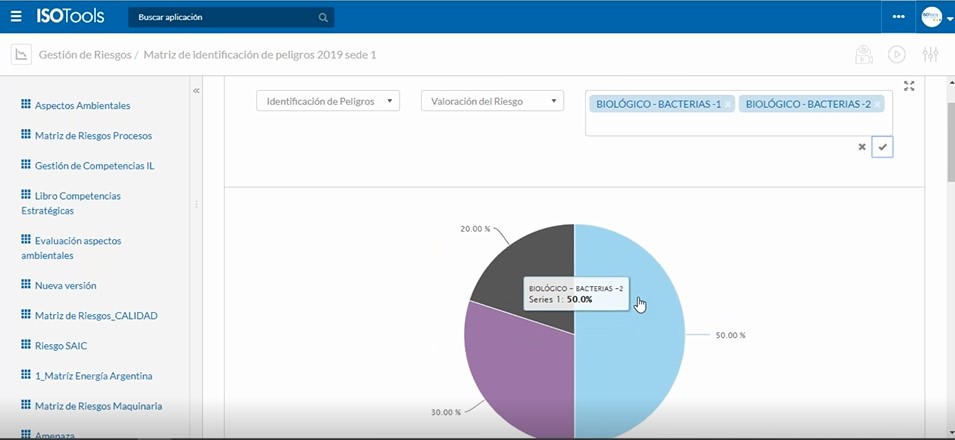The width and height of the screenshot is (955, 440).
Task: Open the Identificación de Peligros dropdown
Action: point(328,101)
